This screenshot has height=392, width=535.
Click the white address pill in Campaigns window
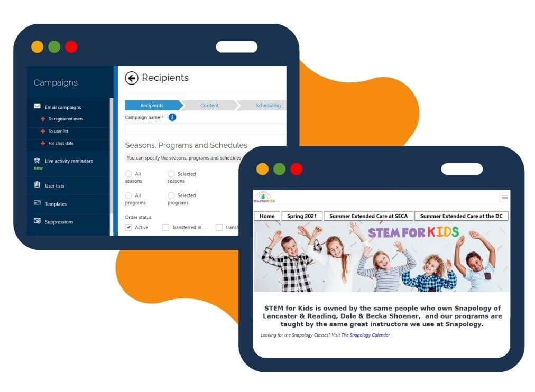[236, 46]
